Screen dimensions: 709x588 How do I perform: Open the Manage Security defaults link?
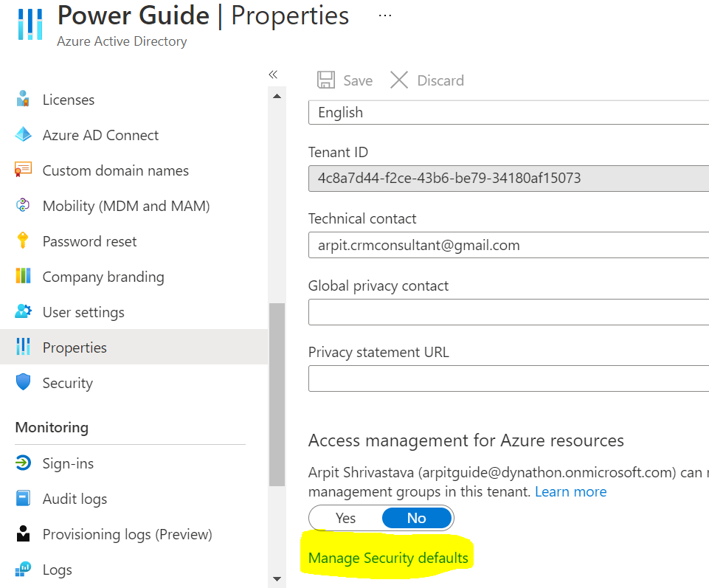pos(388,558)
